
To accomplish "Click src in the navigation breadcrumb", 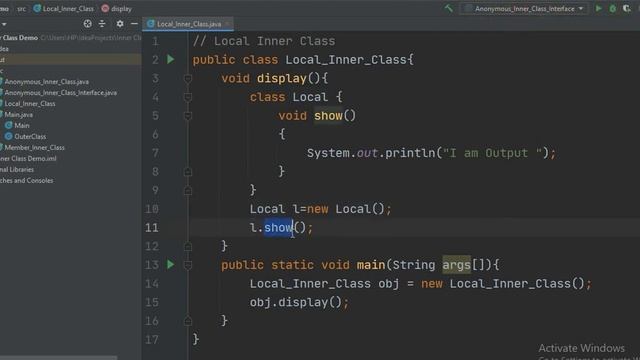I will [x=21, y=9].
